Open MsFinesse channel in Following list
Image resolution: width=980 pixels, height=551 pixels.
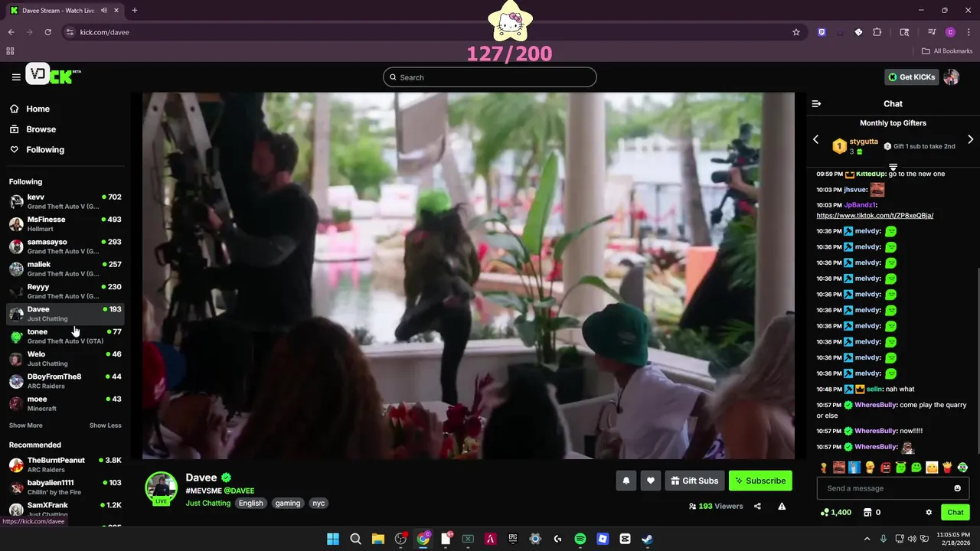65,224
